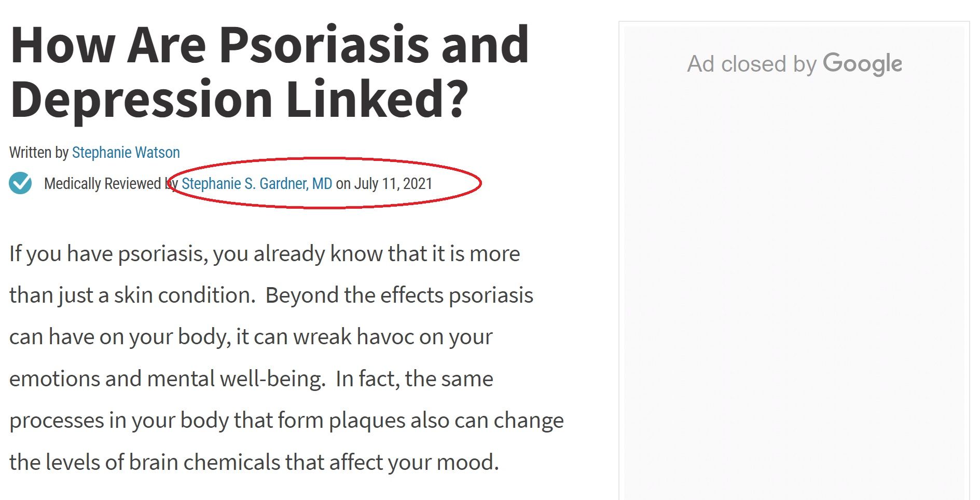This screenshot has width=980, height=500.
Task: Click the "Written by" label
Action: click(39, 153)
